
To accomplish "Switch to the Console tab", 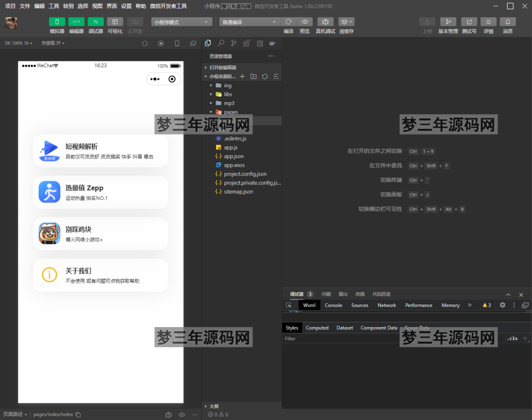I will point(334,305).
